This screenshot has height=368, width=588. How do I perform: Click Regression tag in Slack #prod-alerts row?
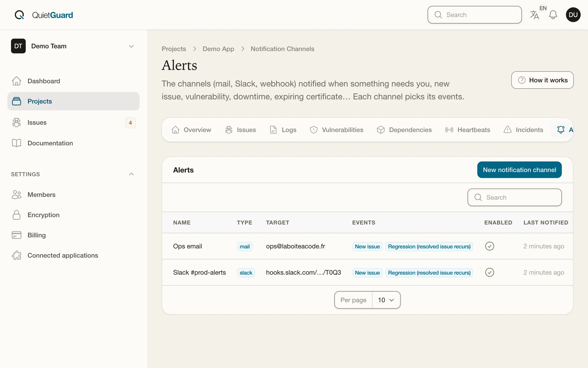[x=429, y=272]
